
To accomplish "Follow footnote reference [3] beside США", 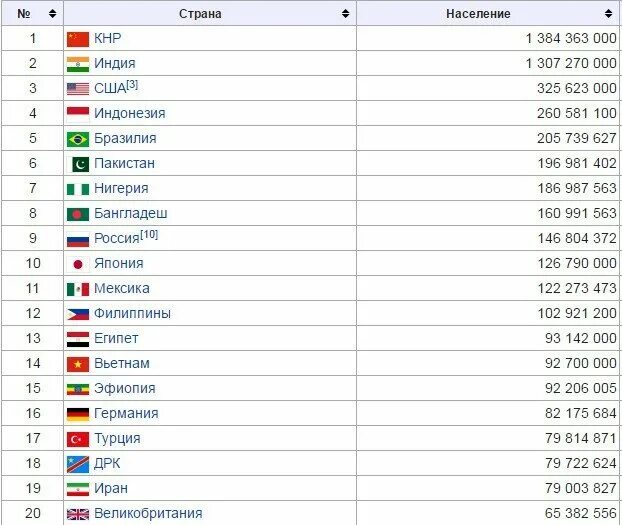I will click(x=132, y=85).
